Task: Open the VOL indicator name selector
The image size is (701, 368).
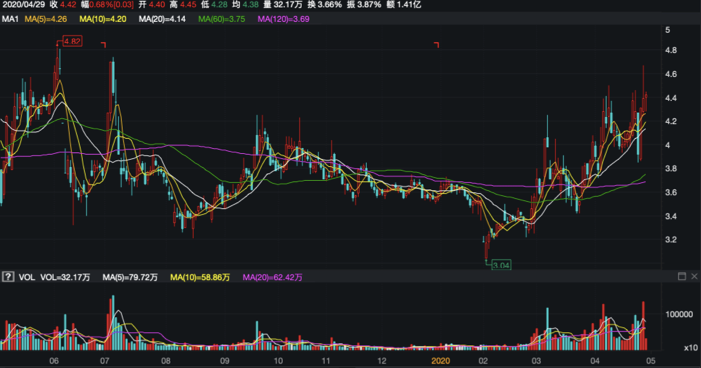Action: [x=26, y=277]
